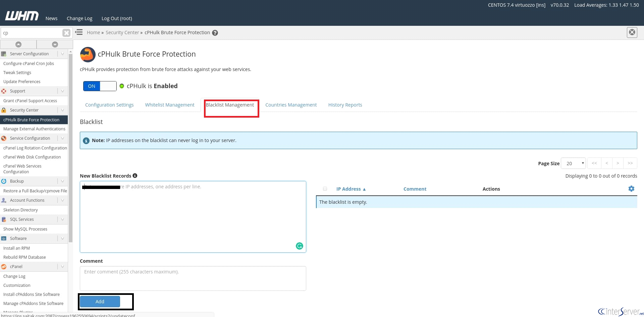Sort by IP Address column
The width and height of the screenshot is (644, 317).
(x=351, y=189)
